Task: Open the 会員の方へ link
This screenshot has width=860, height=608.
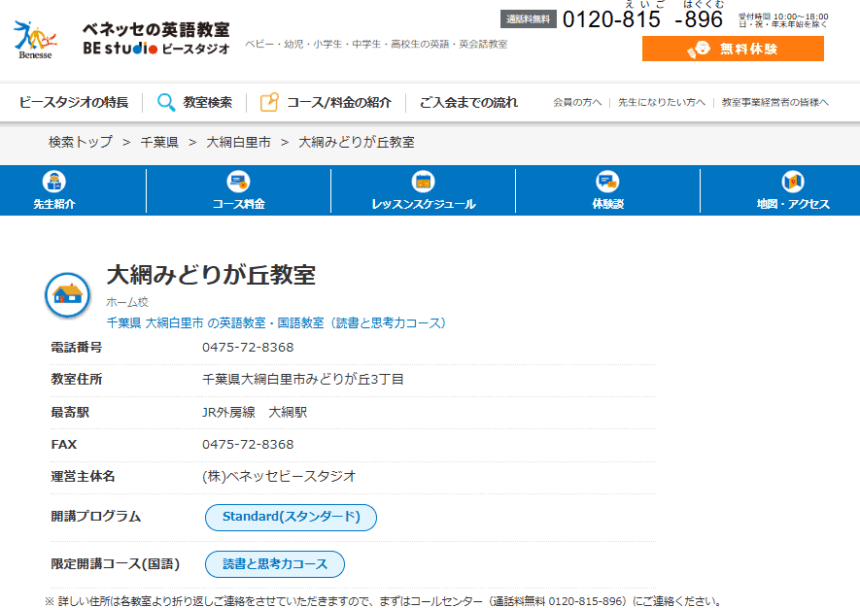Action: pos(578,103)
